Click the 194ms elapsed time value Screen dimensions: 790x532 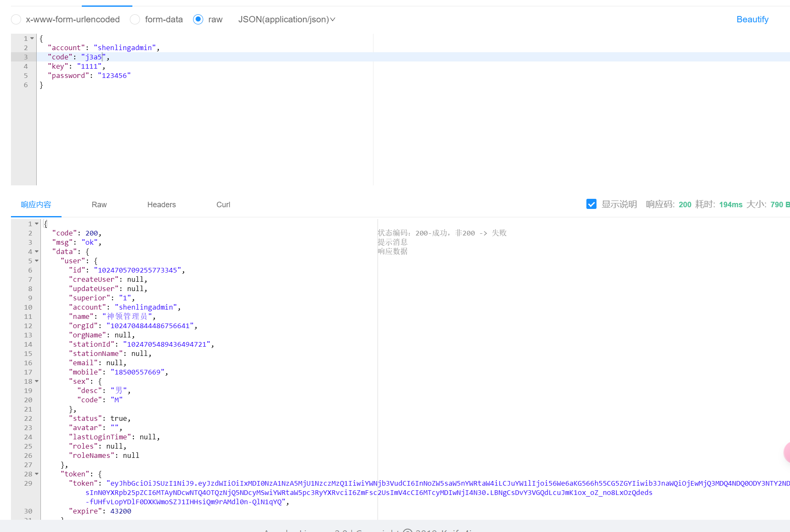coord(731,204)
